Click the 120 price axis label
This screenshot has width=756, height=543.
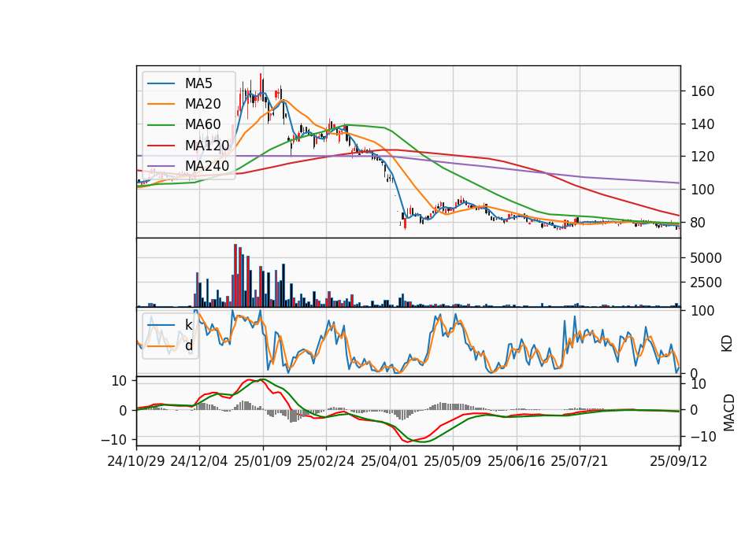click(702, 157)
